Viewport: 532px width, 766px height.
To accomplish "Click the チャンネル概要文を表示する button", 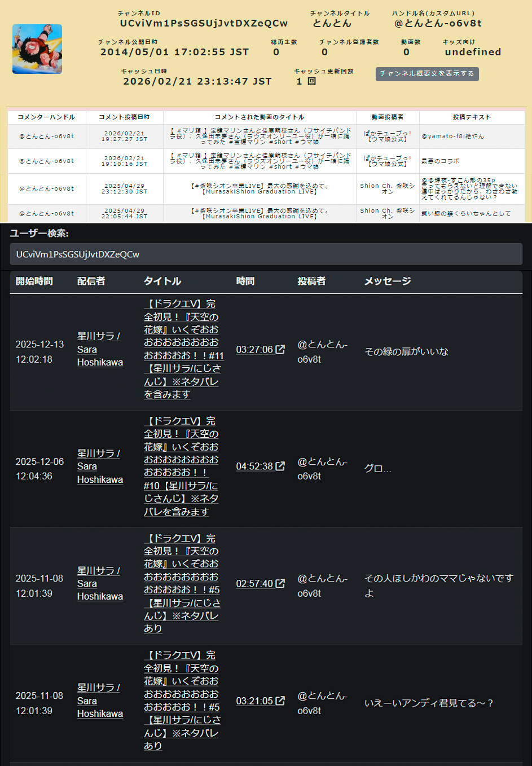I will (427, 74).
